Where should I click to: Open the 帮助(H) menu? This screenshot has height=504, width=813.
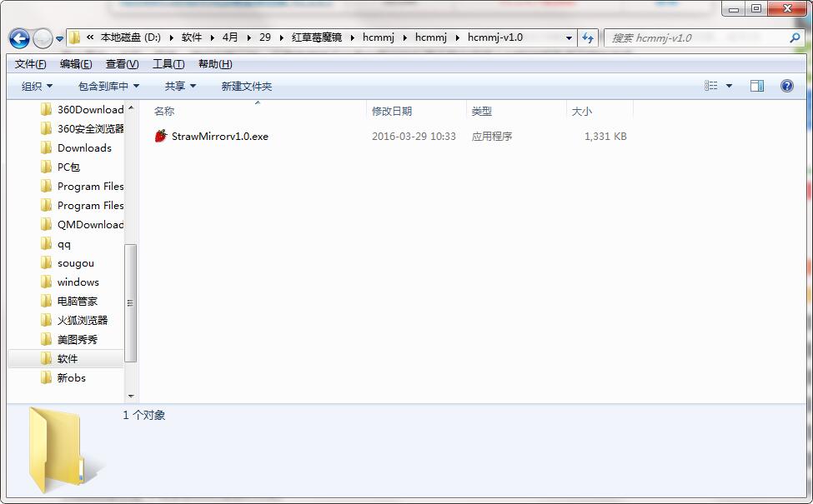click(214, 63)
